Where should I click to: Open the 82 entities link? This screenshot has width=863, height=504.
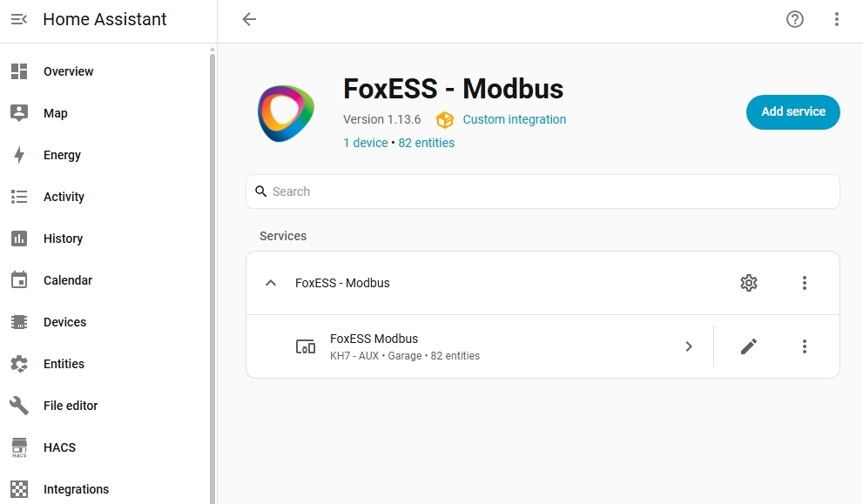click(x=427, y=143)
